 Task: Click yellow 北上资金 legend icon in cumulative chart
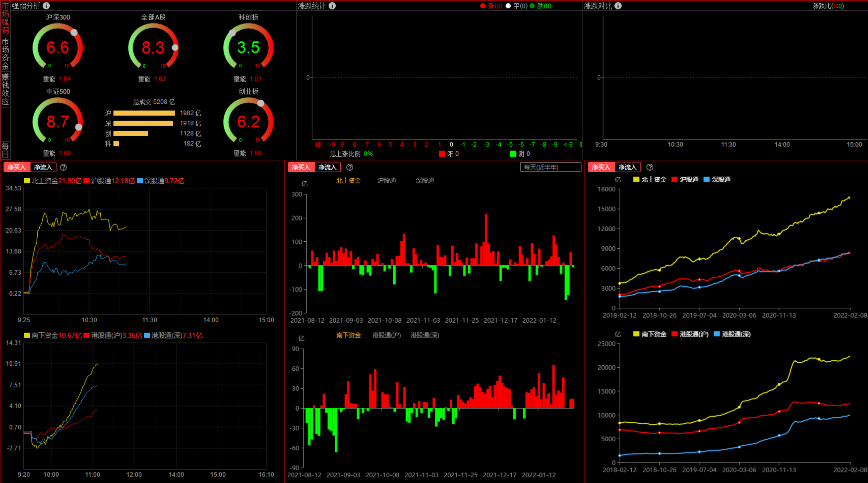pyautogui.click(x=636, y=180)
